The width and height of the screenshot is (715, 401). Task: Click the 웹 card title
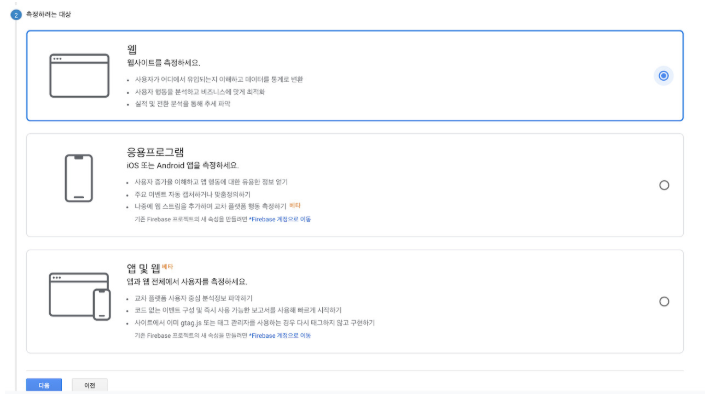coord(132,49)
